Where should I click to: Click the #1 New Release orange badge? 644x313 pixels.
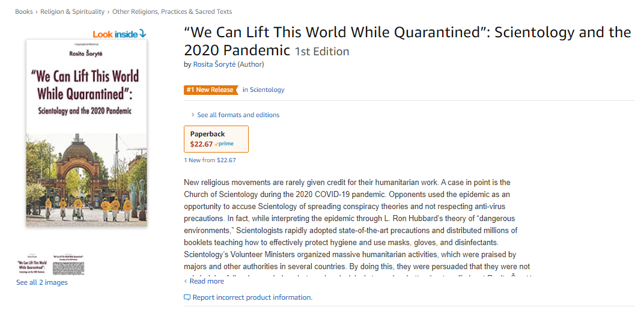(x=211, y=90)
